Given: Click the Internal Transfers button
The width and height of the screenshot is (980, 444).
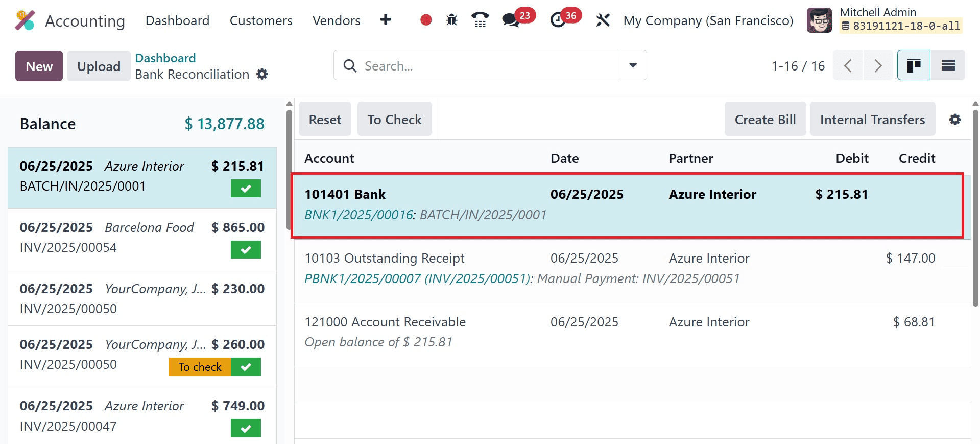Looking at the screenshot, I should [x=872, y=119].
